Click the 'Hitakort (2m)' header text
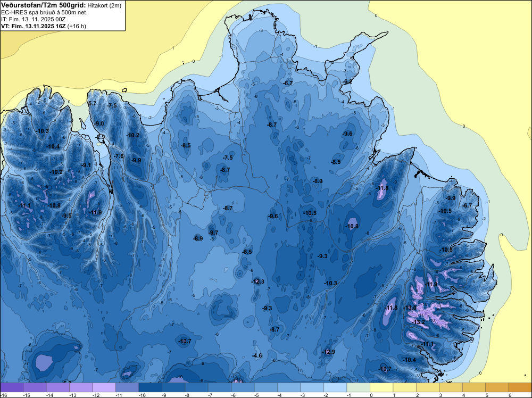The image size is (532, 398). point(104,5)
